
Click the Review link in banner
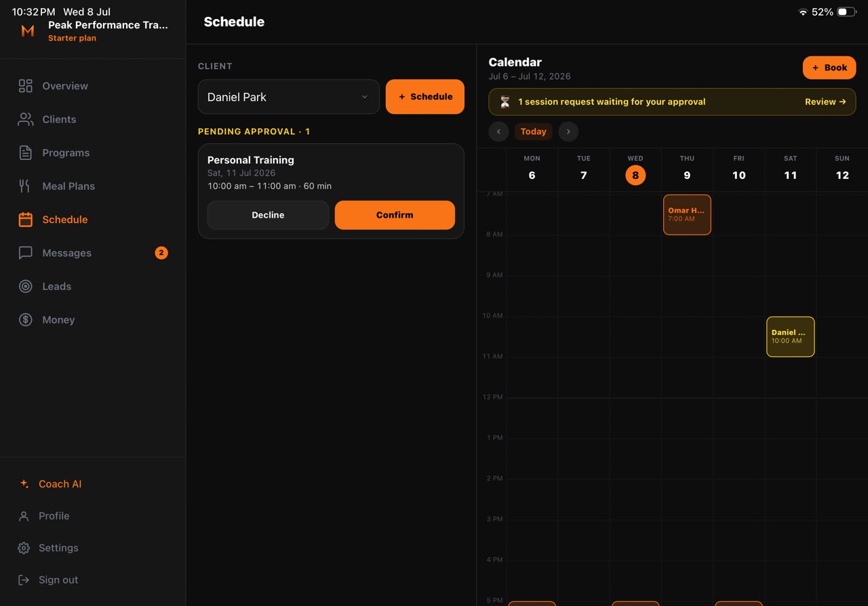pyautogui.click(x=825, y=102)
